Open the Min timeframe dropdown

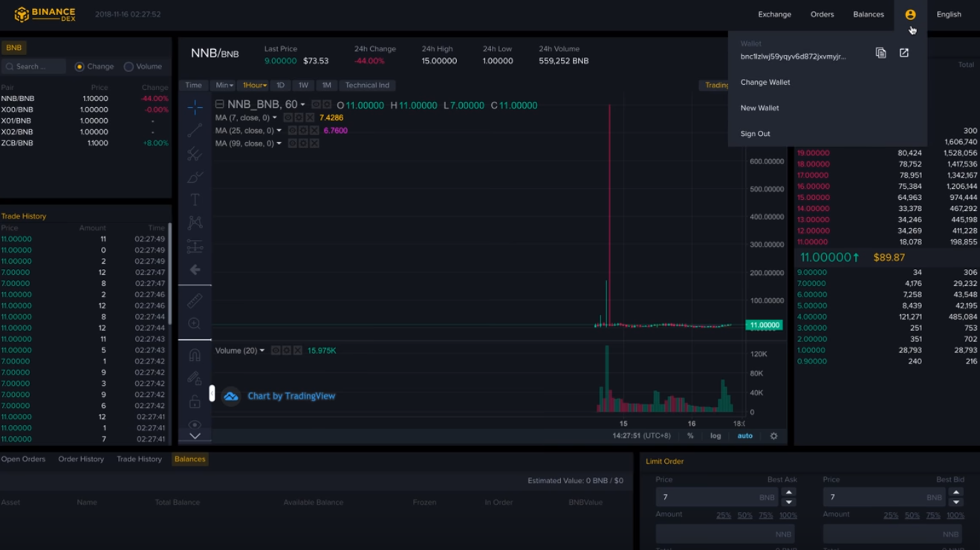tap(224, 85)
